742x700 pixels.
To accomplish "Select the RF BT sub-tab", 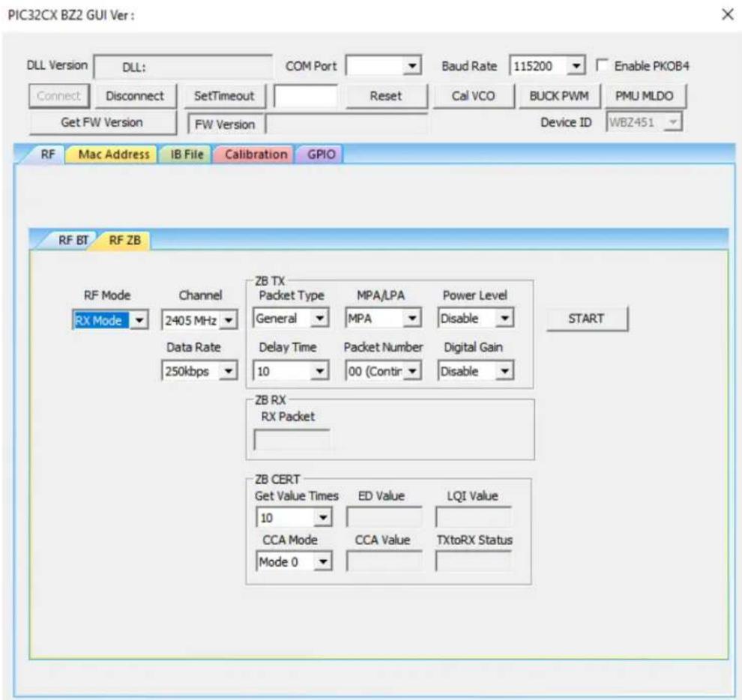I will click(x=73, y=241).
